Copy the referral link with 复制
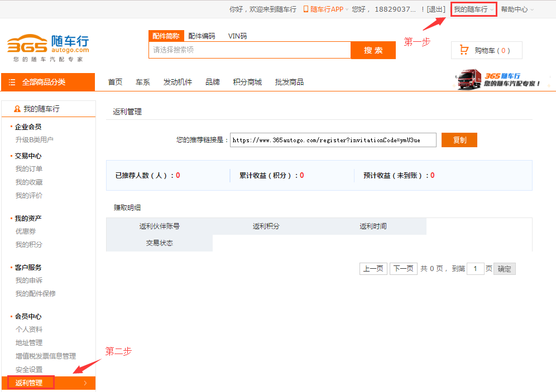 pyautogui.click(x=459, y=140)
